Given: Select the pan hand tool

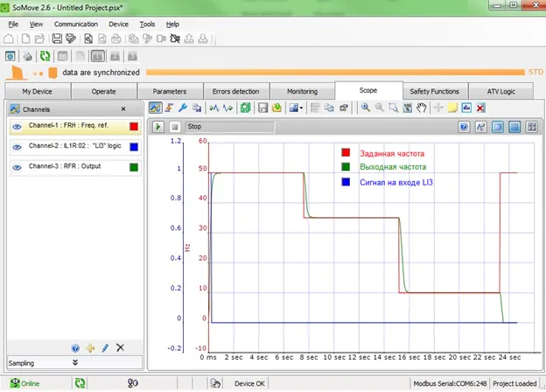Looking at the screenshot, I should pos(421,108).
